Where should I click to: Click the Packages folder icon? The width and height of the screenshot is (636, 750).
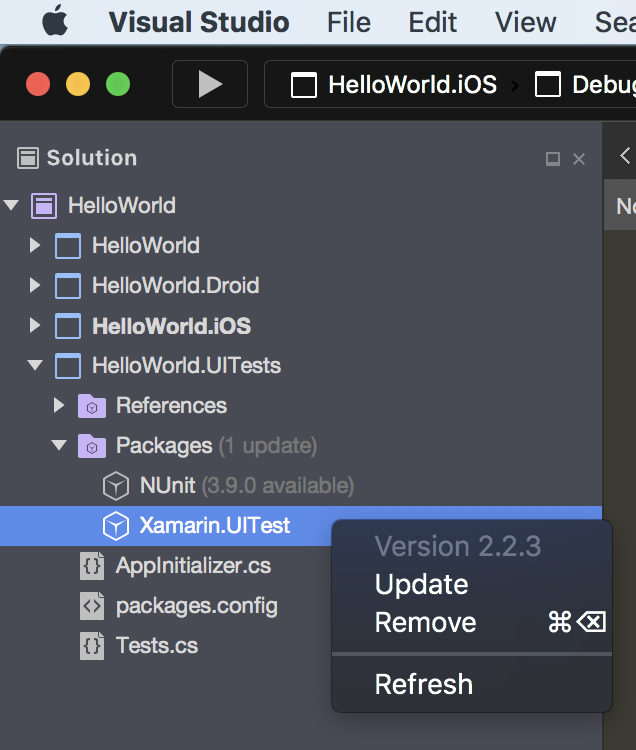pyautogui.click(x=92, y=446)
